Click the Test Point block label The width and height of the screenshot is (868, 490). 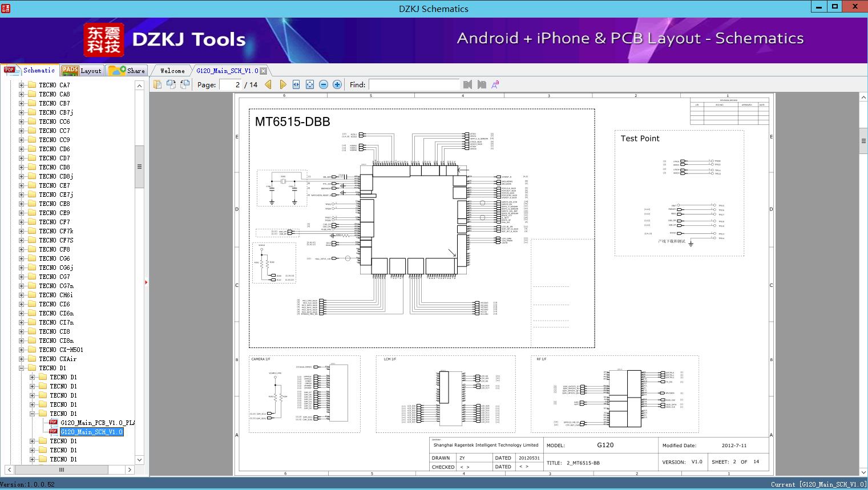click(x=640, y=139)
